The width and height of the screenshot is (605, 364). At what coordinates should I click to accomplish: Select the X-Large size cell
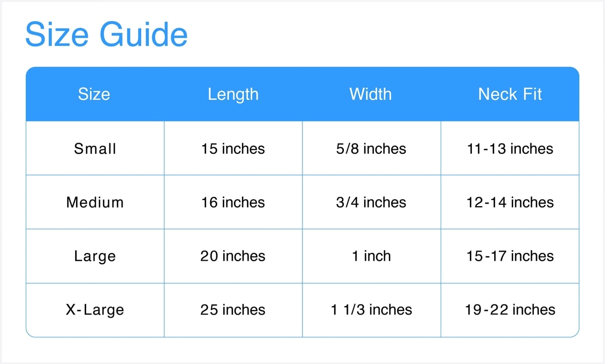pyautogui.click(x=95, y=310)
